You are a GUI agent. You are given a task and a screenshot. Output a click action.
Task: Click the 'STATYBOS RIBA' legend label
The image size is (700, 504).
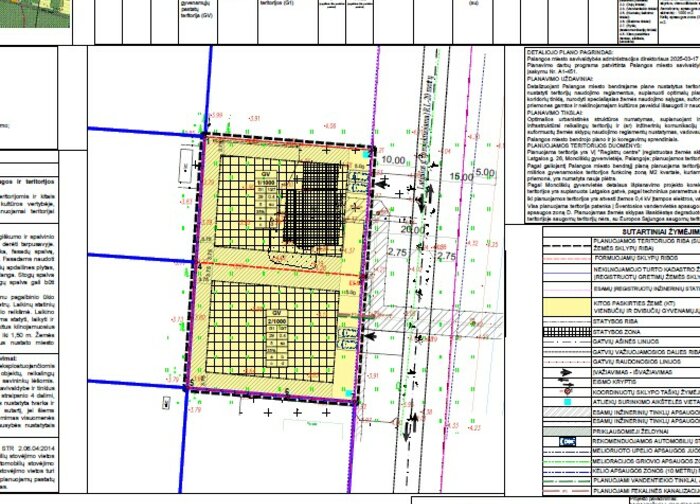[616, 321]
